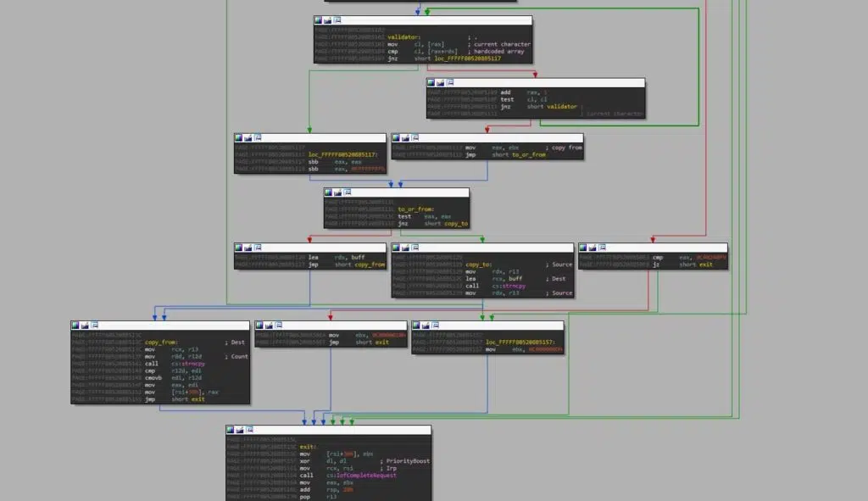
Task: Click the third title icon on the loc_FFFFF80520885117 block
Action: (259, 138)
